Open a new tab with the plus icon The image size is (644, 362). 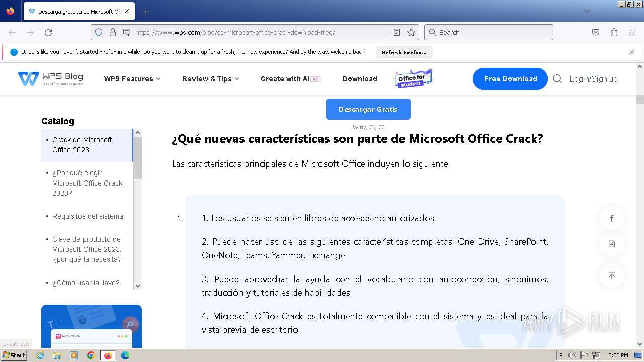[x=145, y=11]
